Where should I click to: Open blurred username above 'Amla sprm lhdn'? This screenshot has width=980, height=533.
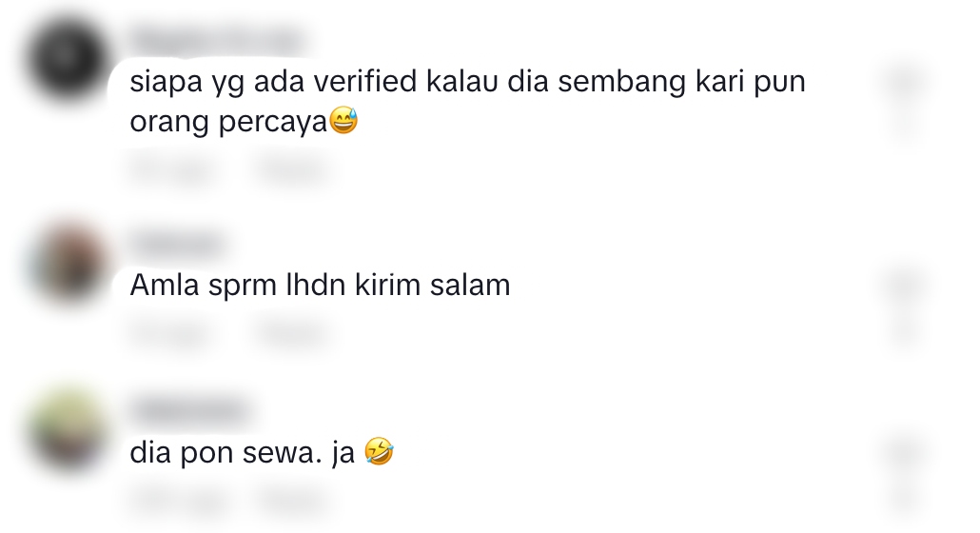178,245
